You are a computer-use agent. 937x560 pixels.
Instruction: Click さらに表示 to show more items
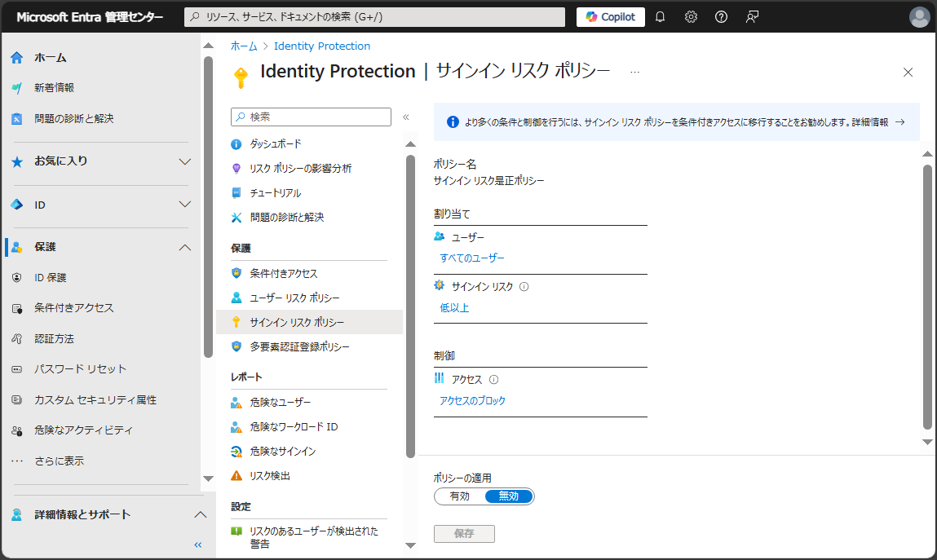[x=59, y=461]
